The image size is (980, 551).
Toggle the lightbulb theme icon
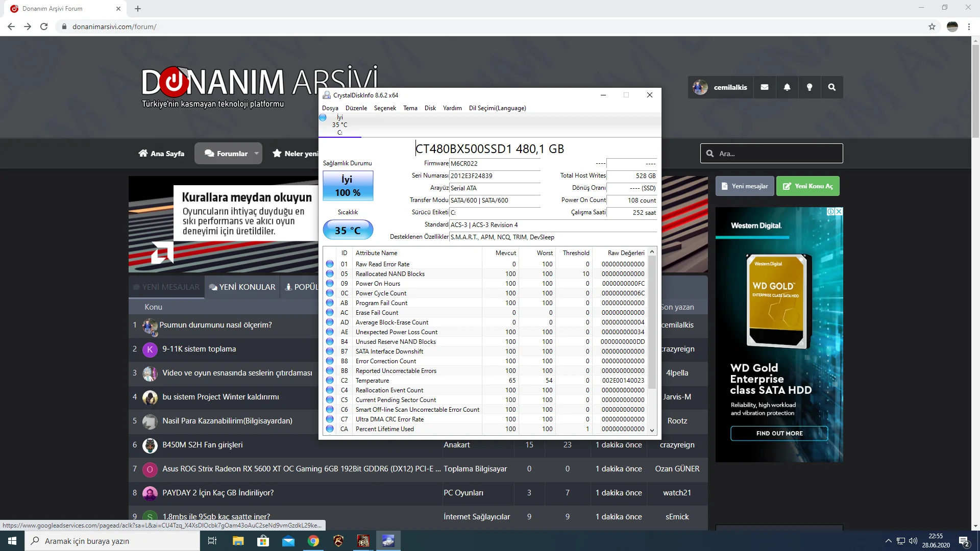point(809,87)
